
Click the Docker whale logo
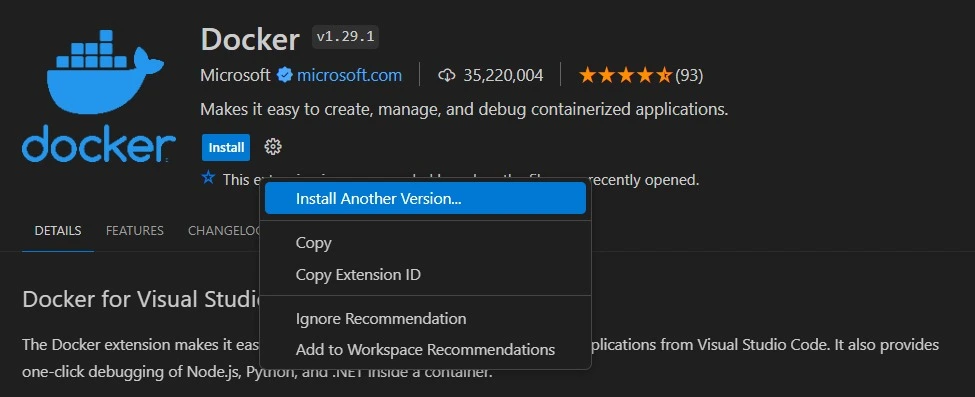[x=99, y=96]
